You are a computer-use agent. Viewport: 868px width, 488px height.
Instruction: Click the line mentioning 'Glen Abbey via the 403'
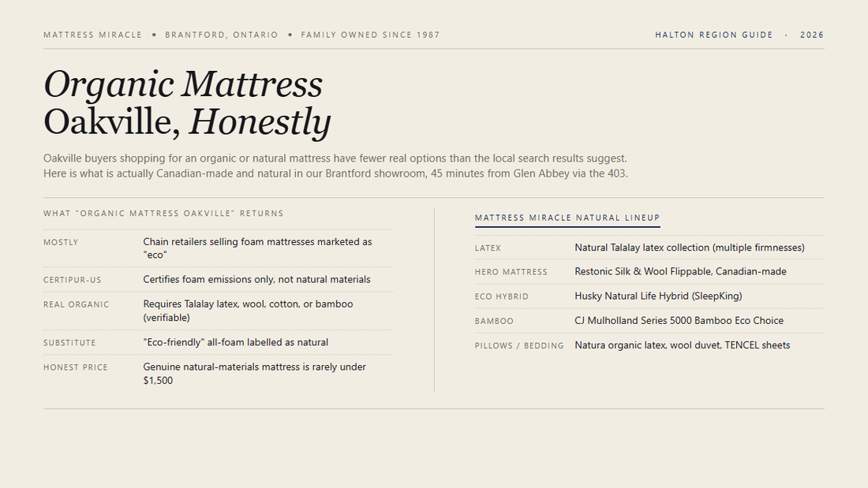[x=335, y=173]
